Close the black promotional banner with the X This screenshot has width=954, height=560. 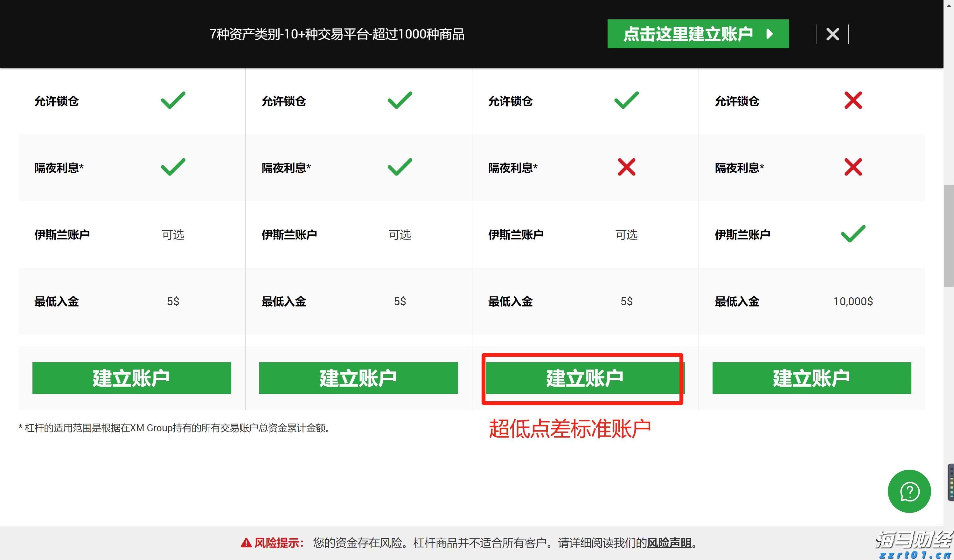[832, 34]
